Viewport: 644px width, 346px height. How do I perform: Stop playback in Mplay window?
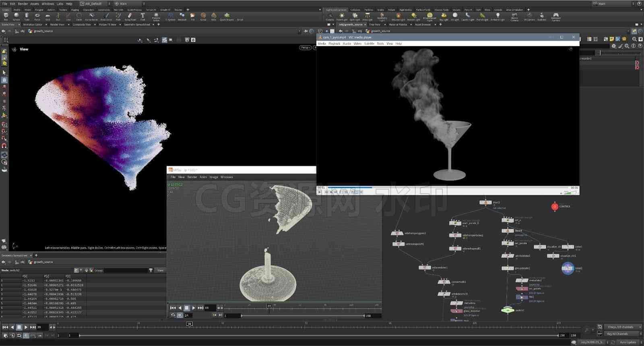pos(186,308)
